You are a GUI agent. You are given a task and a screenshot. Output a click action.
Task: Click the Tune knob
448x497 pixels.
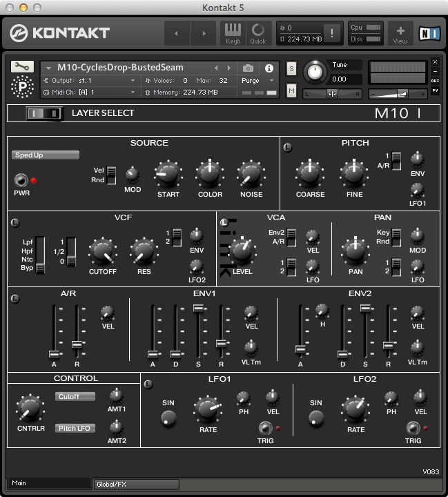315,72
